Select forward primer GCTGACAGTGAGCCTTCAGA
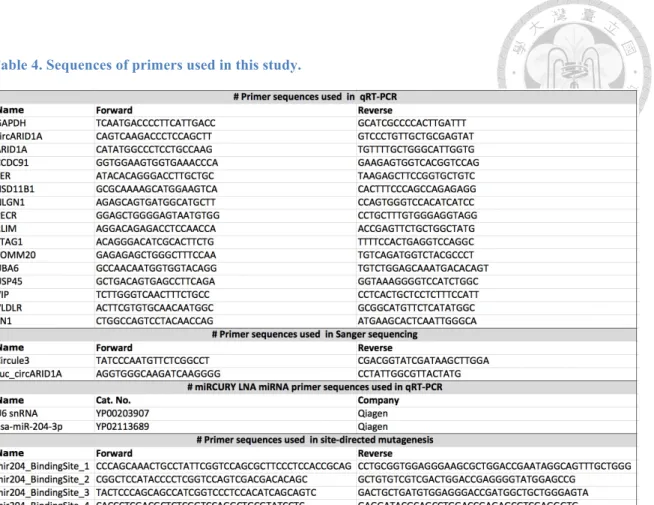The width and height of the screenshot is (654, 505). tap(155, 281)
